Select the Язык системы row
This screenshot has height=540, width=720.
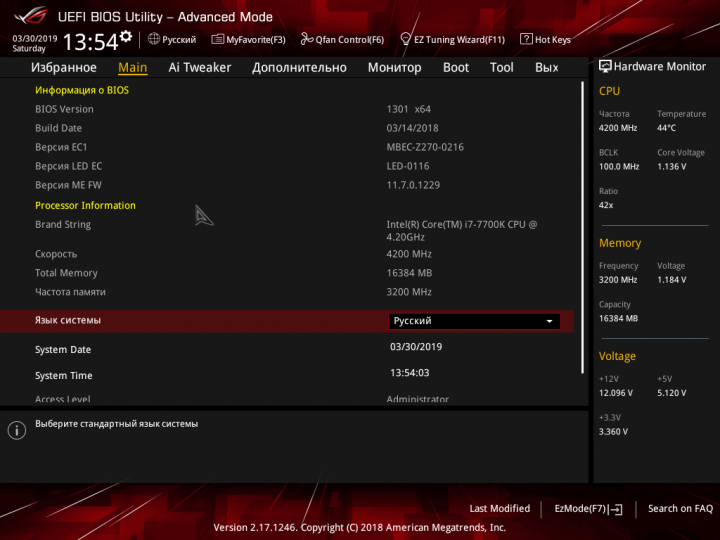(287, 321)
